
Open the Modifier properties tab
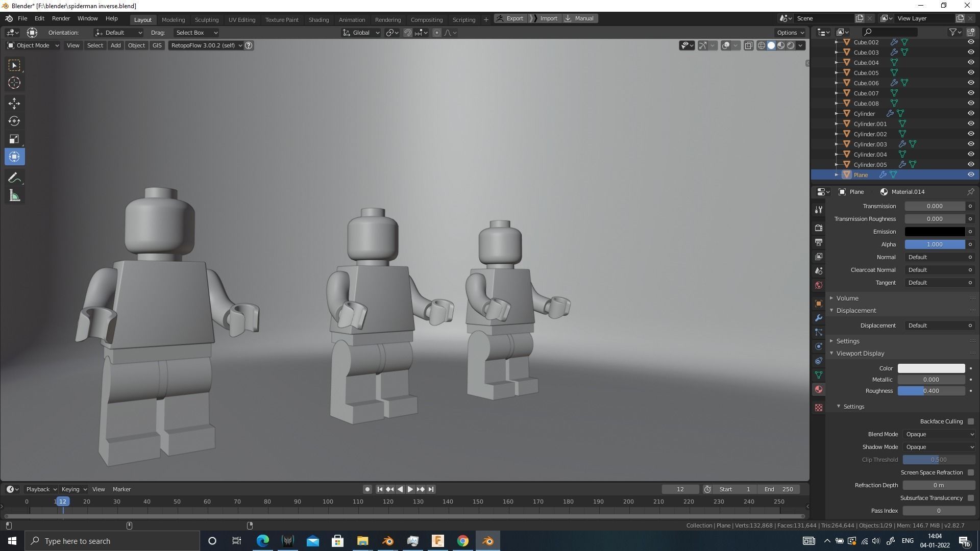coord(819,318)
